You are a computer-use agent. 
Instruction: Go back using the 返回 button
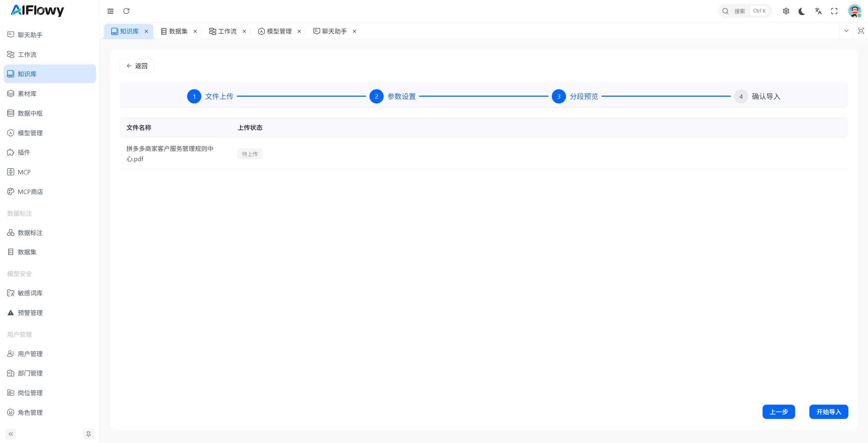click(137, 66)
